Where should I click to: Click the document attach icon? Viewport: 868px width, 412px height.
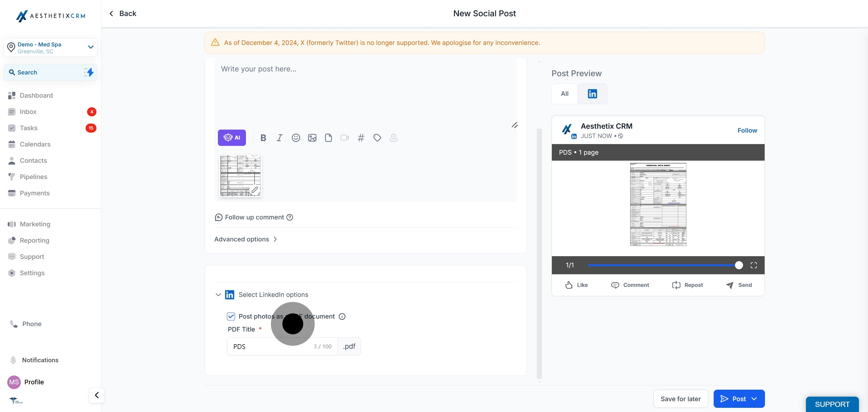click(328, 137)
